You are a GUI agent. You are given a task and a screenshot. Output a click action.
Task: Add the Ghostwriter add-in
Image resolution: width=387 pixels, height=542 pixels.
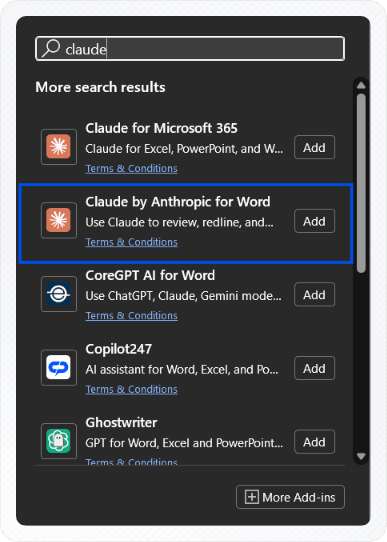coord(314,442)
